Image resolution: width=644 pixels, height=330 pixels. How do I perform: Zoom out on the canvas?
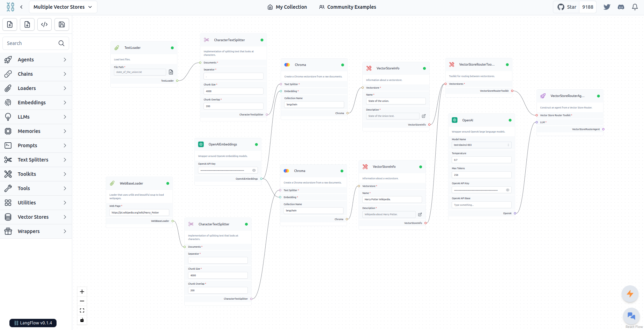click(82, 301)
